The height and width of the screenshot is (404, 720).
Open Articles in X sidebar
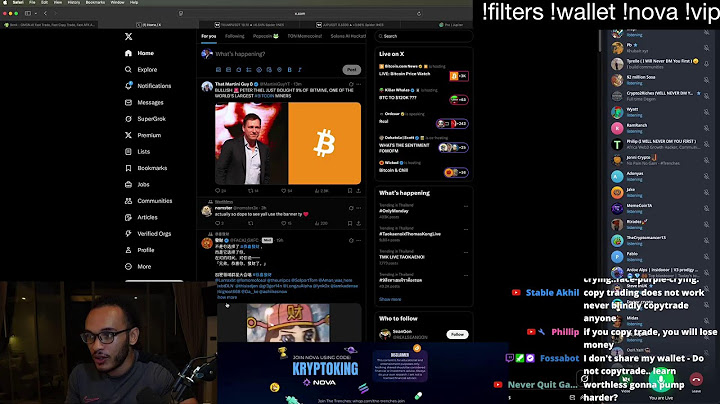click(x=141, y=218)
